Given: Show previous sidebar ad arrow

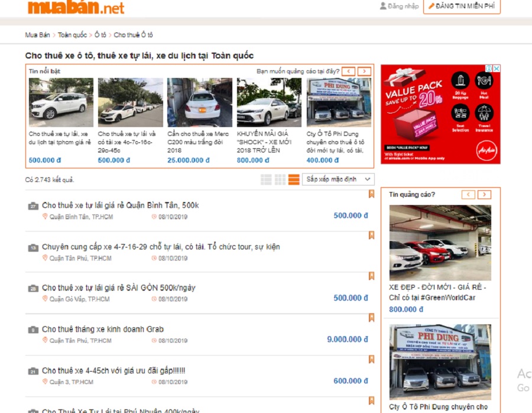Looking at the screenshot, I should [x=468, y=194].
